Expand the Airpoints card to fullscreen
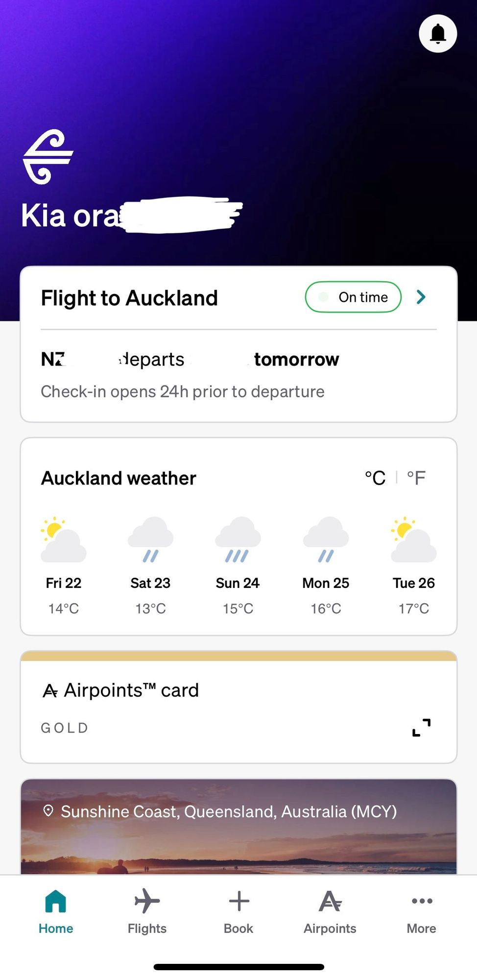The image size is (477, 980). pos(421,728)
